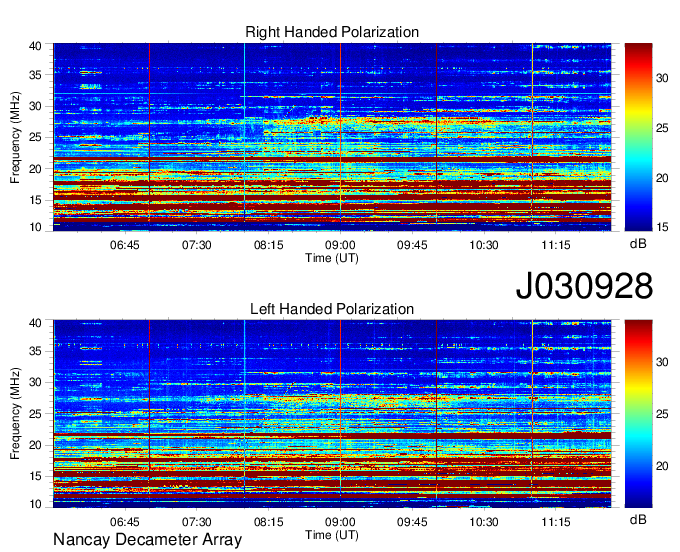Click the Left Handed Polarization spectrogram image
Screen dimensions: 680x552
(332, 414)
